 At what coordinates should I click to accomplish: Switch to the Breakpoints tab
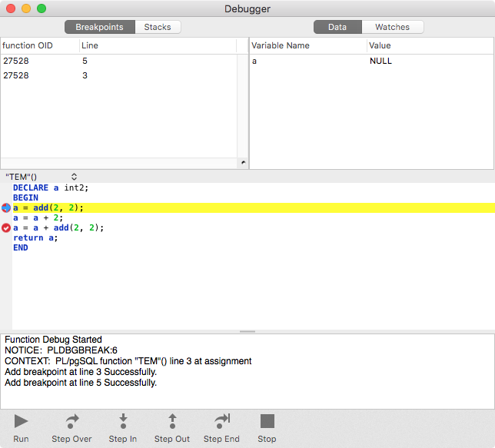click(100, 27)
